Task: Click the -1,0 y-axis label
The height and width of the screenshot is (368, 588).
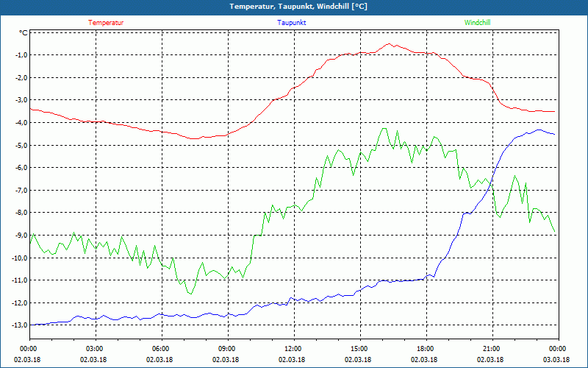Action: coord(21,55)
